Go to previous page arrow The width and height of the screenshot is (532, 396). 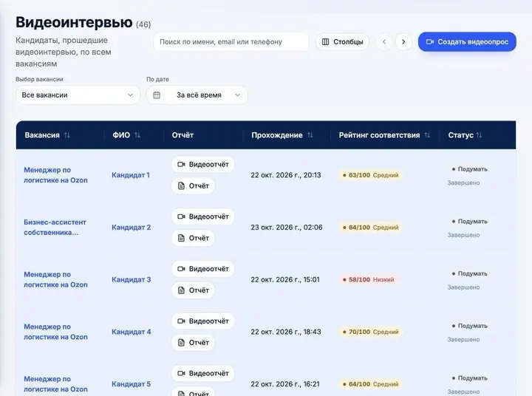coord(384,41)
